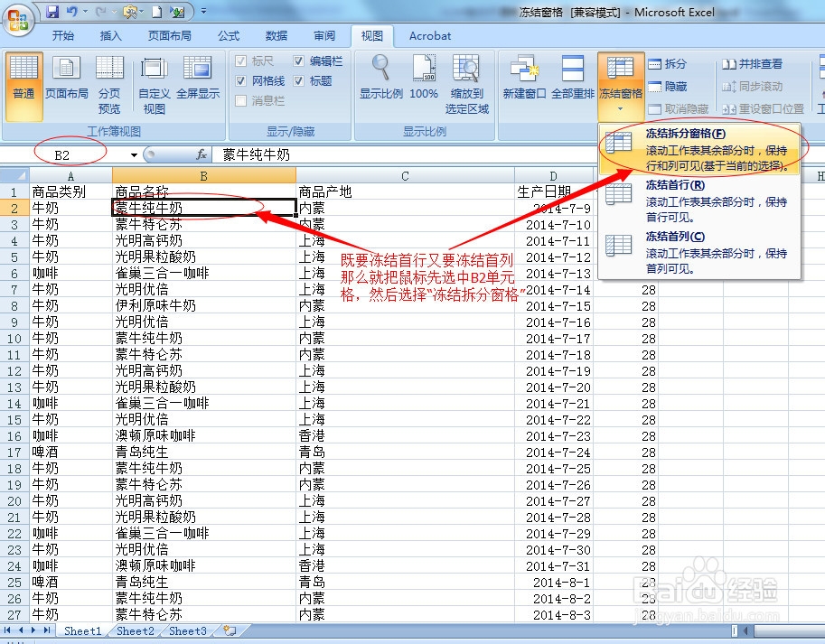The height and width of the screenshot is (644, 825).
Task: Select column C header
Action: (405, 175)
